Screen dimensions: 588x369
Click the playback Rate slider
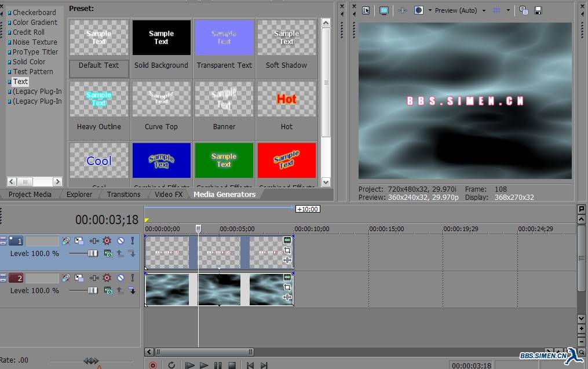[x=91, y=361]
